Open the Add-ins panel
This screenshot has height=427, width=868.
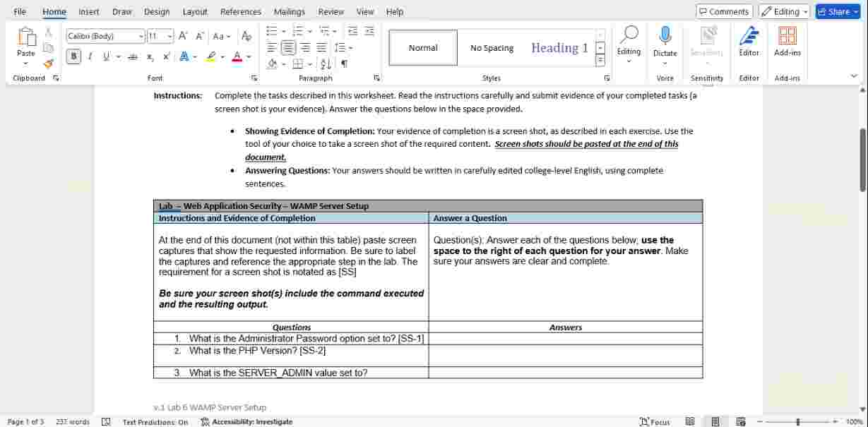click(x=787, y=47)
